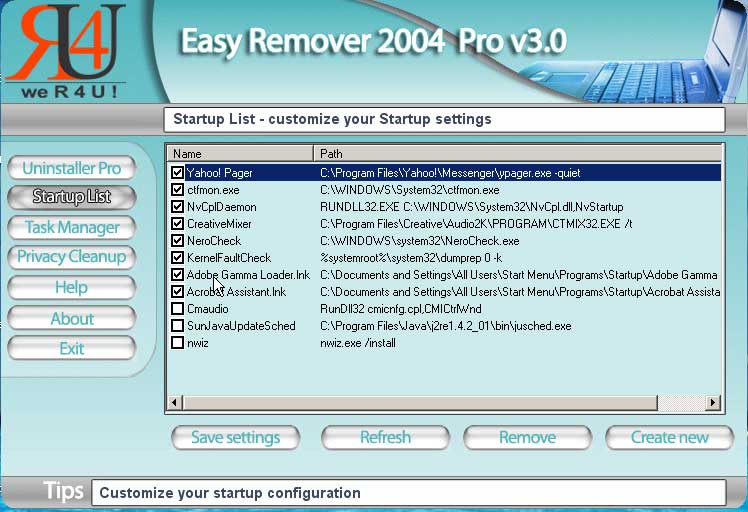Show the About page
Screen dimensions: 748x512
pyautogui.click(x=72, y=318)
